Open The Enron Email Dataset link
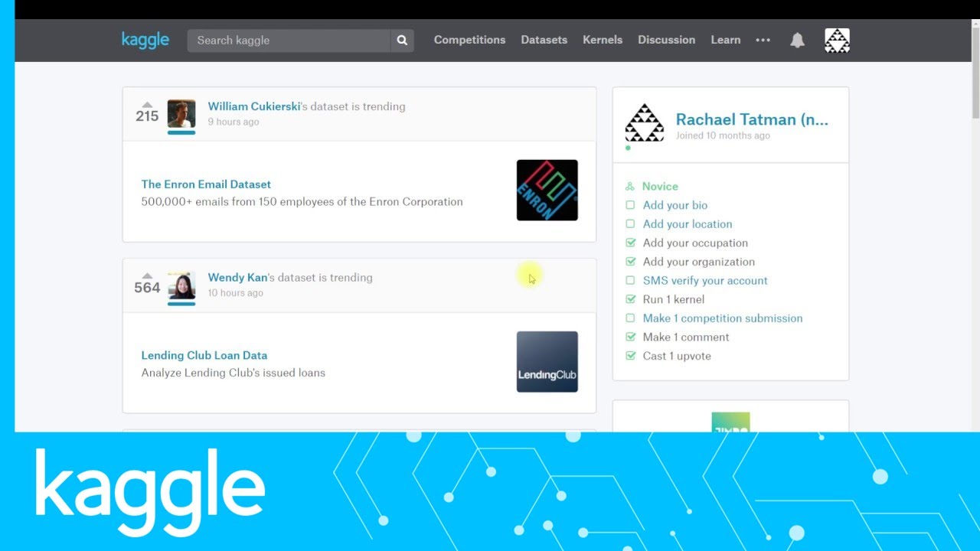The image size is (980, 551). [206, 184]
